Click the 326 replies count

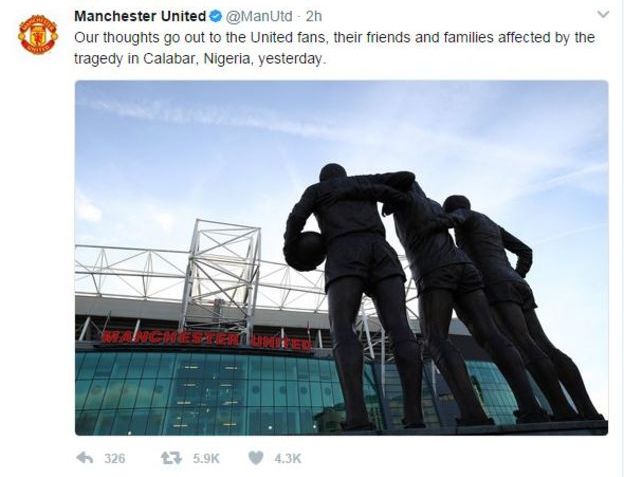(x=115, y=459)
